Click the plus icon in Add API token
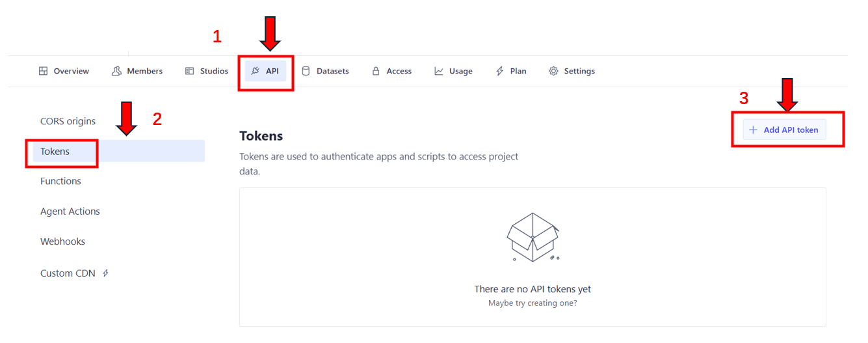The image size is (868, 343). coord(754,130)
